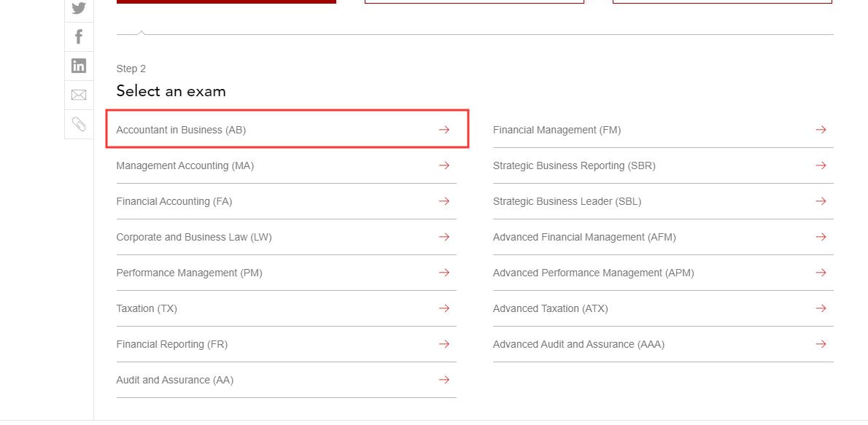
Task: Share by email envelope icon
Action: pyautogui.click(x=79, y=95)
